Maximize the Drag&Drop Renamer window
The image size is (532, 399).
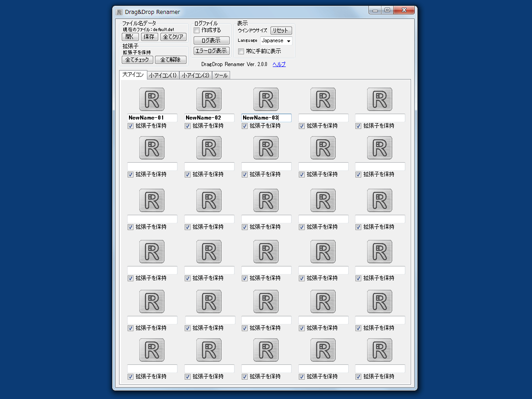pos(387,10)
